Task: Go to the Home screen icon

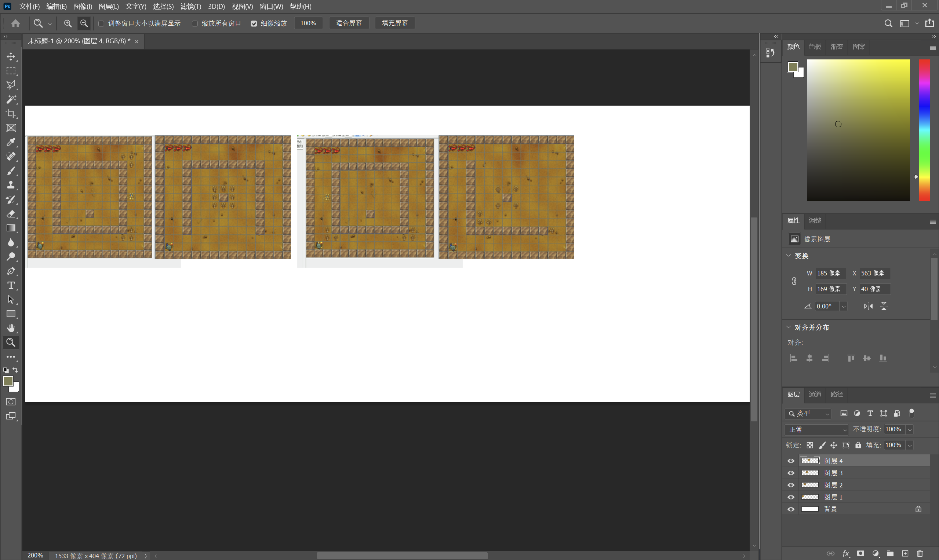Action: (15, 23)
